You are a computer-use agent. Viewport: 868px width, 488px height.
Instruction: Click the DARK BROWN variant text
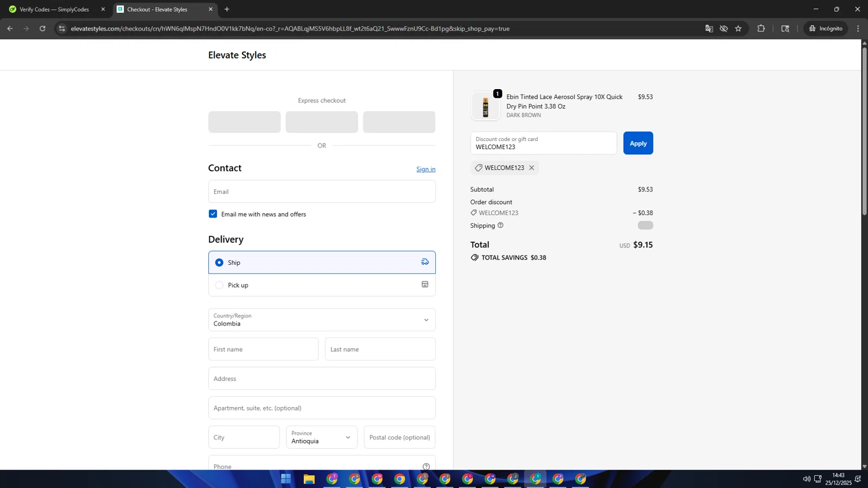coord(524,116)
